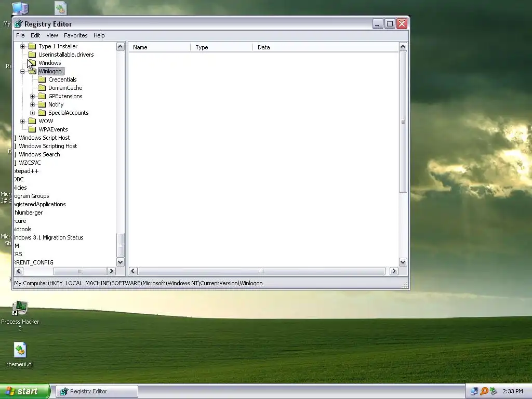The image size is (532, 399).
Task: Click the Start button
Action: coord(25,391)
